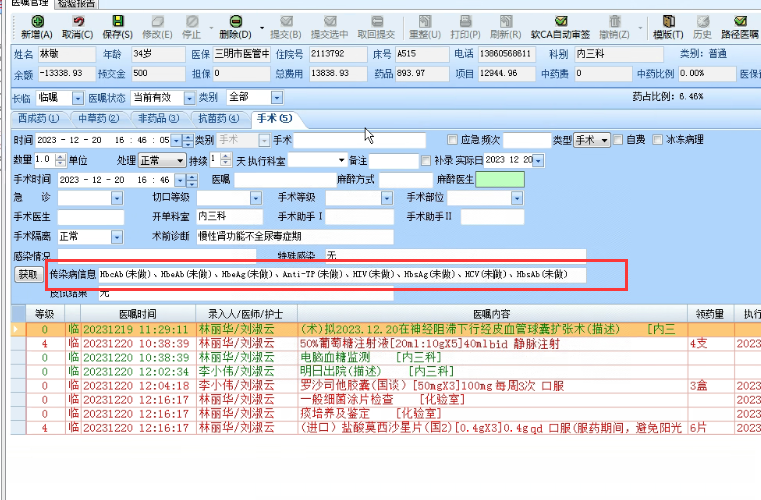
Task: Select the order row 50%葡萄糖注射液
Action: click(386, 344)
